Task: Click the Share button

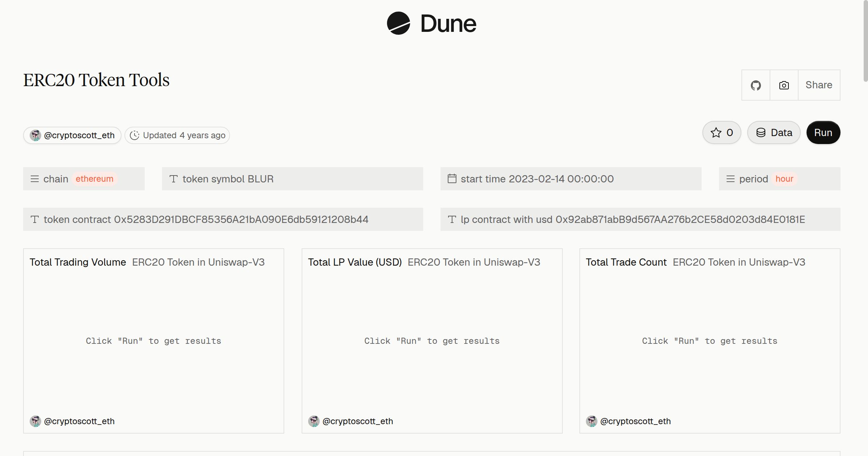Action: tap(819, 85)
